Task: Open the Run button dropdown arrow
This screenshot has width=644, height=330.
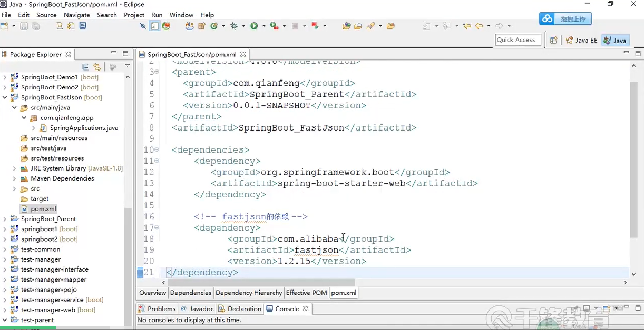Action: [264, 25]
